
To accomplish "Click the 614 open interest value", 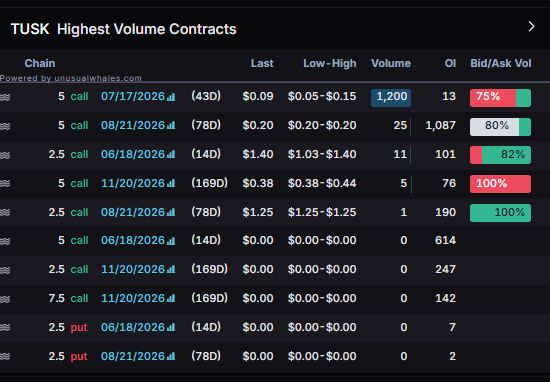I will (445, 240).
